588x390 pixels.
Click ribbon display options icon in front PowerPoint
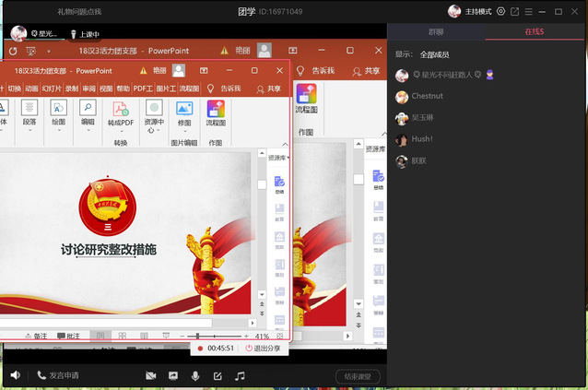coord(204,70)
